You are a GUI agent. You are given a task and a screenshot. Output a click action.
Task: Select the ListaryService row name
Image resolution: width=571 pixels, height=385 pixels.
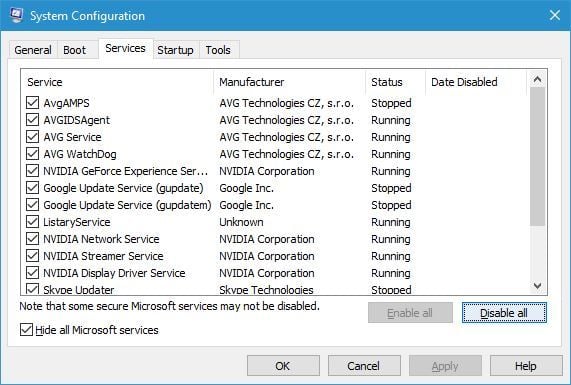point(77,222)
